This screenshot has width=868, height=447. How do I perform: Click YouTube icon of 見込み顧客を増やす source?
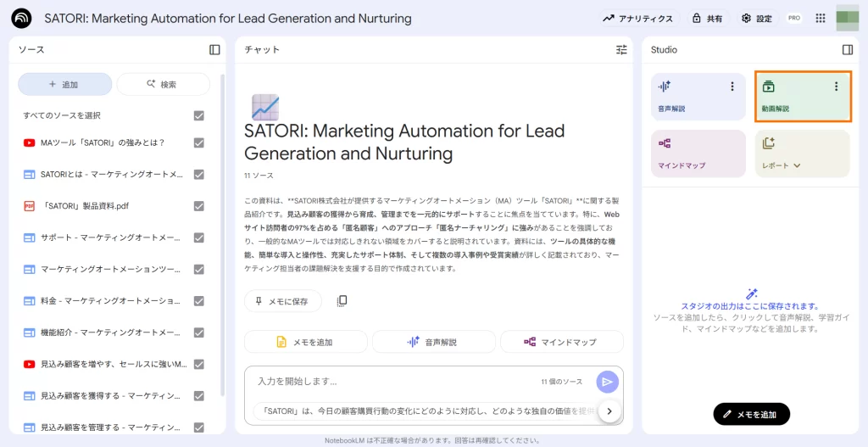[30, 365]
